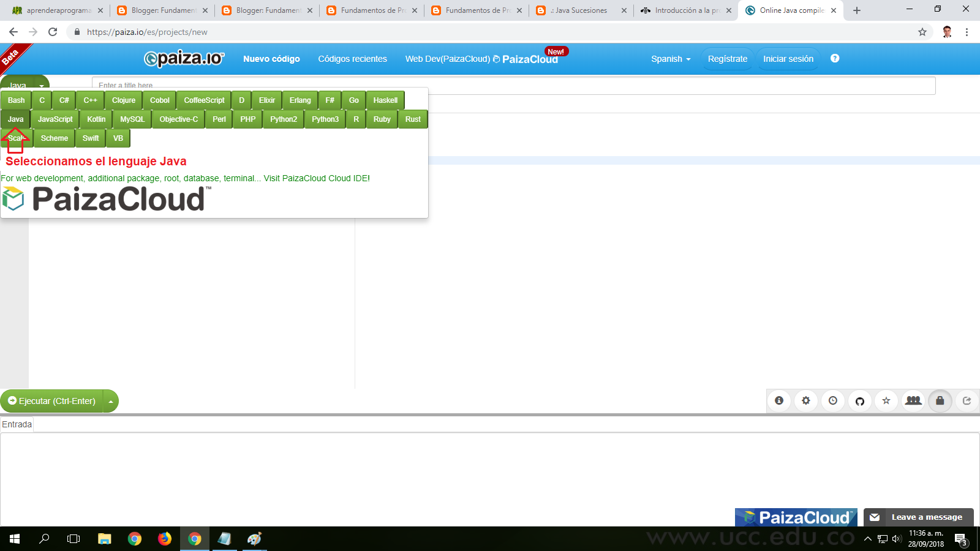
Task: Click the paiza.io logo
Action: [183, 59]
